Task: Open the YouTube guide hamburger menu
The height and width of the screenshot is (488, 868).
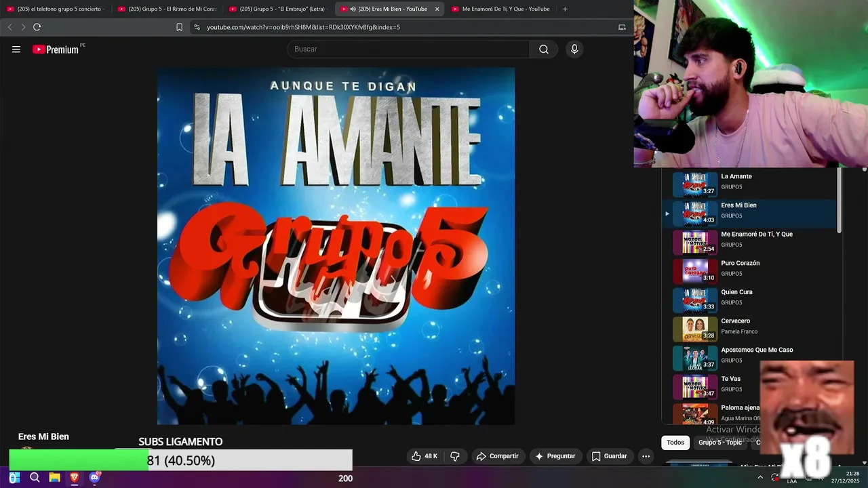Action: (x=16, y=49)
